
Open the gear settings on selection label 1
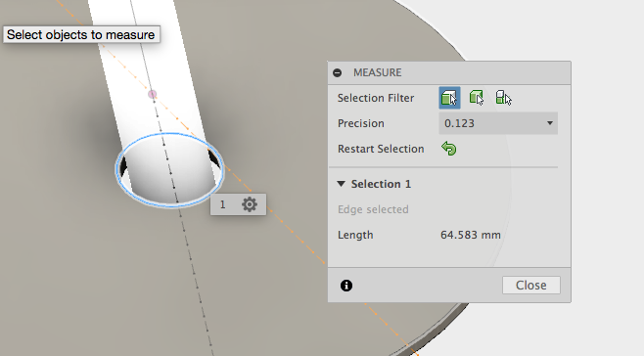click(x=250, y=204)
